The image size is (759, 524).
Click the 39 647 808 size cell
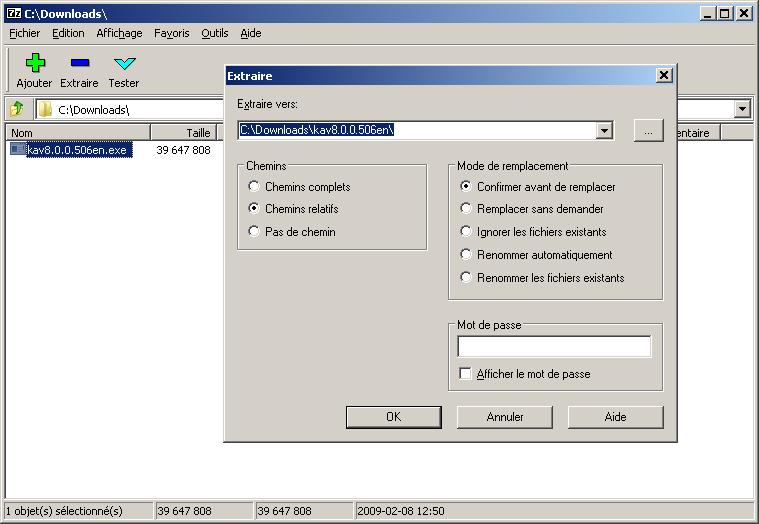(x=183, y=150)
